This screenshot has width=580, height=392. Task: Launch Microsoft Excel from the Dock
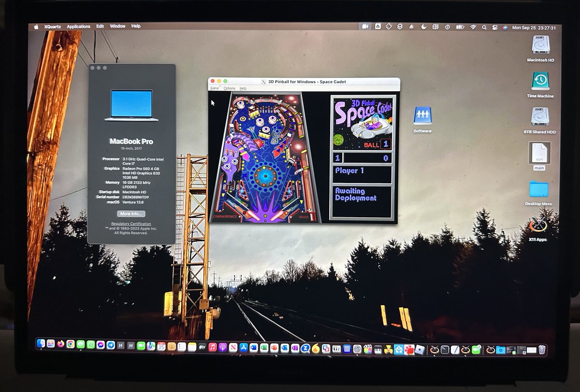(263, 347)
